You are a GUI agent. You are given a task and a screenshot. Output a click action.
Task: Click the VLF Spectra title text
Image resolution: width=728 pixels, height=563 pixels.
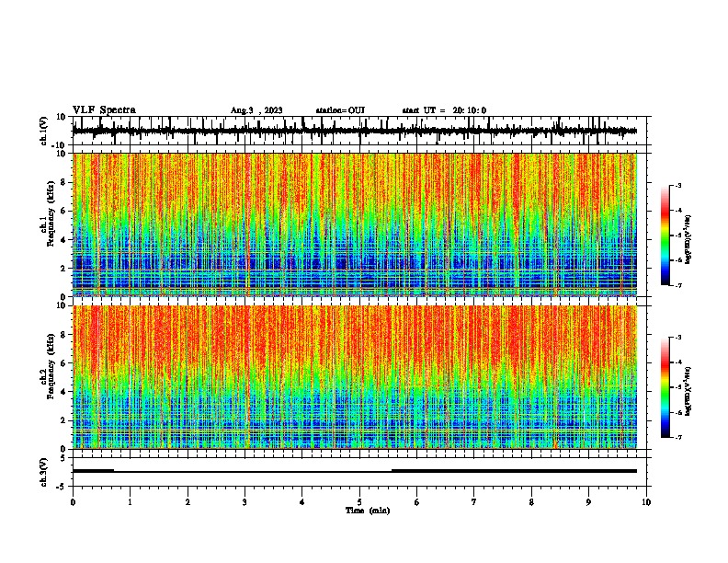point(104,109)
